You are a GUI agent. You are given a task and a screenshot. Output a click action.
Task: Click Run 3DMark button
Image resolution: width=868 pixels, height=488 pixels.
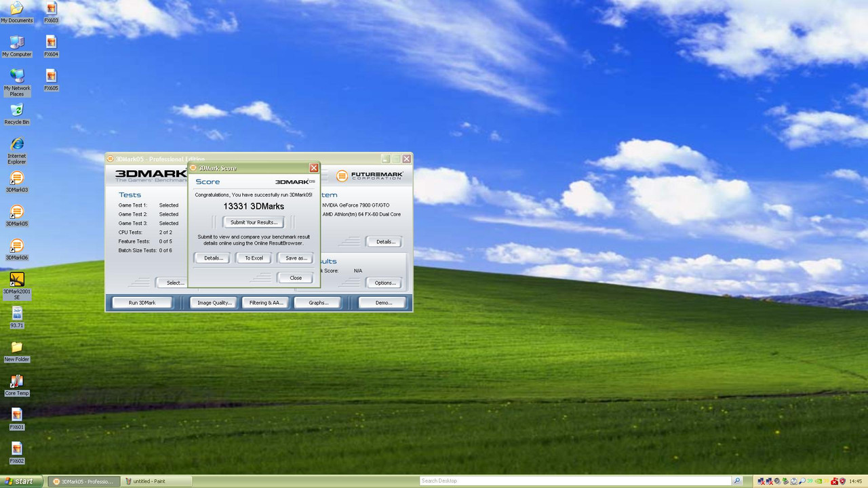pyautogui.click(x=142, y=303)
